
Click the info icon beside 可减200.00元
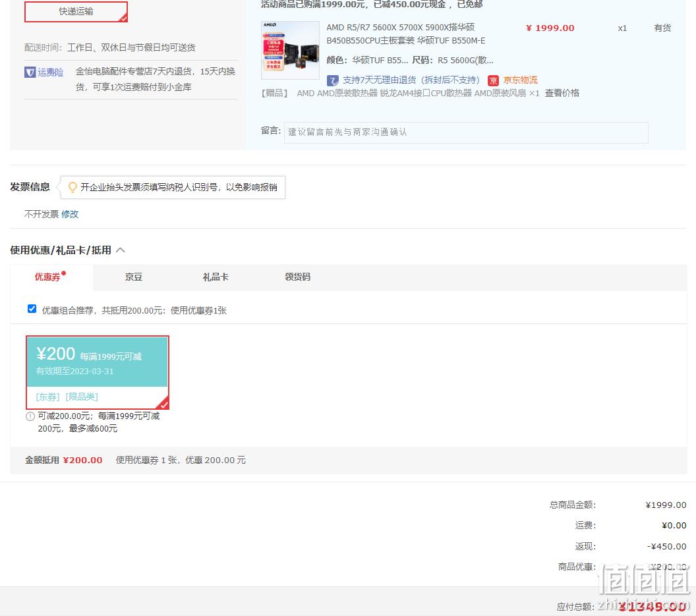point(30,416)
